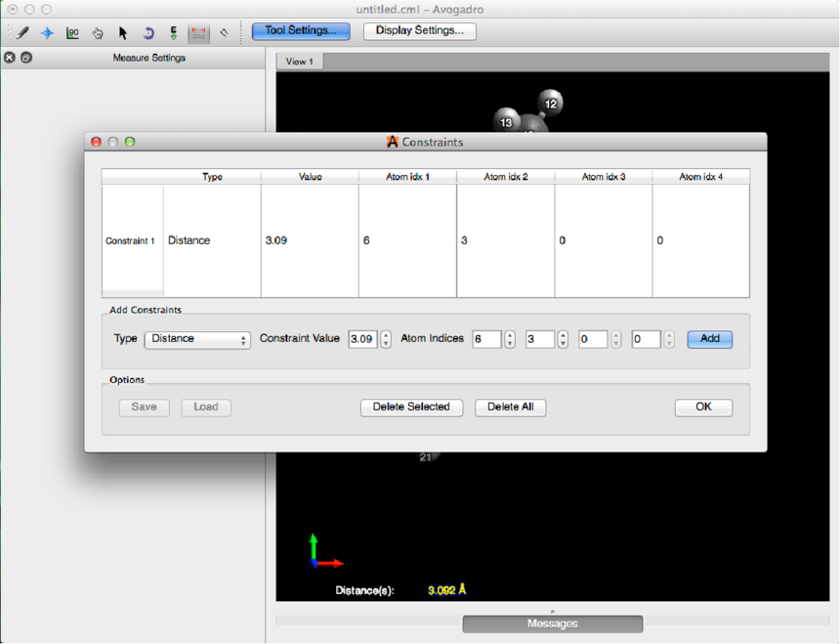Click the Add constraint button
The image size is (840, 644).
coord(709,339)
